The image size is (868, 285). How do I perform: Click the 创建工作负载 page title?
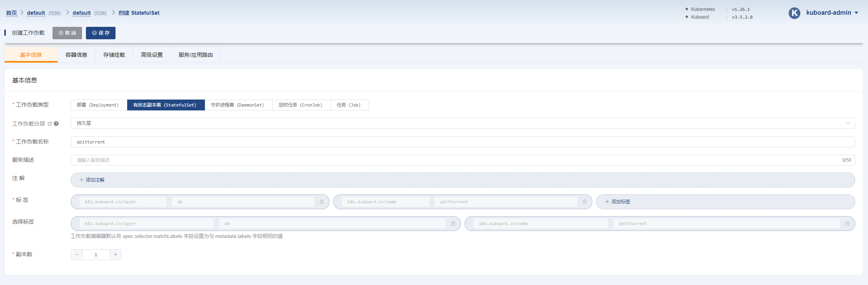[x=28, y=33]
